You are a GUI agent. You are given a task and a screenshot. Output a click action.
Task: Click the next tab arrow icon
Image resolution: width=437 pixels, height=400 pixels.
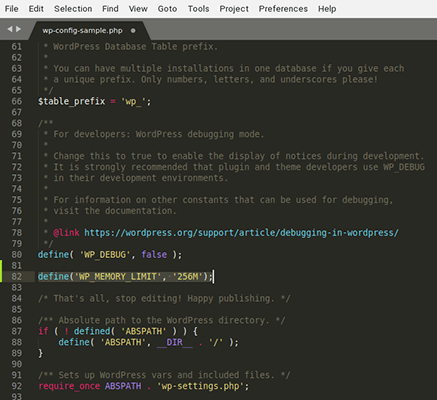pos(18,29)
